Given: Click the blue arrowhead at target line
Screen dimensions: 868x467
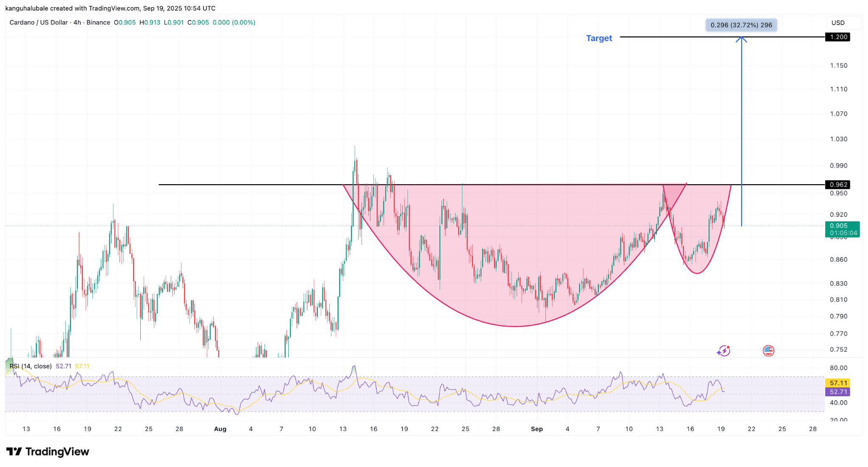Looking at the screenshot, I should click(741, 39).
